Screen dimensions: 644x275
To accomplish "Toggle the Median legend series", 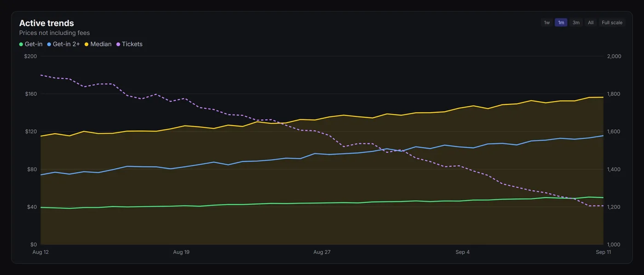I will coord(98,44).
